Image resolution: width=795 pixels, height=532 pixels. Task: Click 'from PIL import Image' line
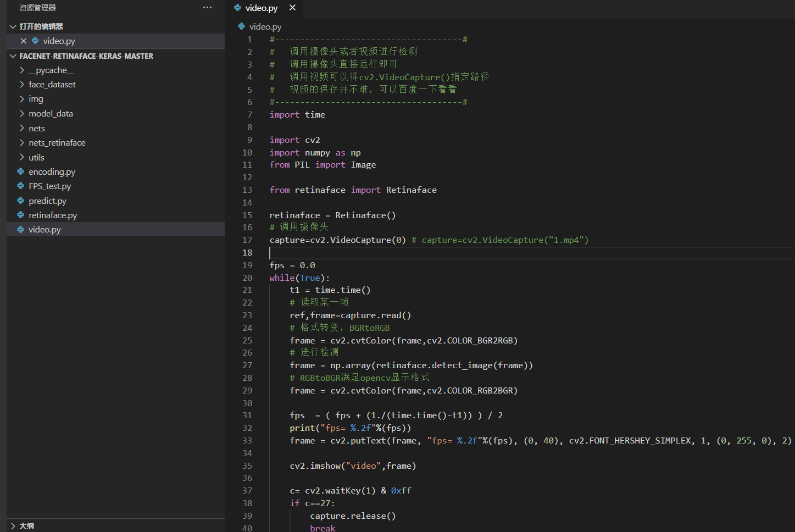click(x=323, y=165)
